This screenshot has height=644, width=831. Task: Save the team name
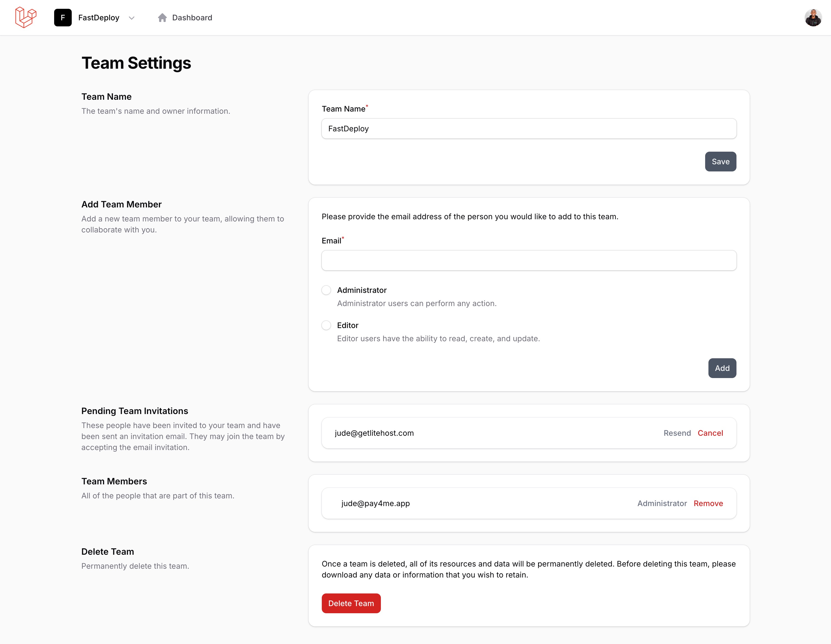point(720,162)
